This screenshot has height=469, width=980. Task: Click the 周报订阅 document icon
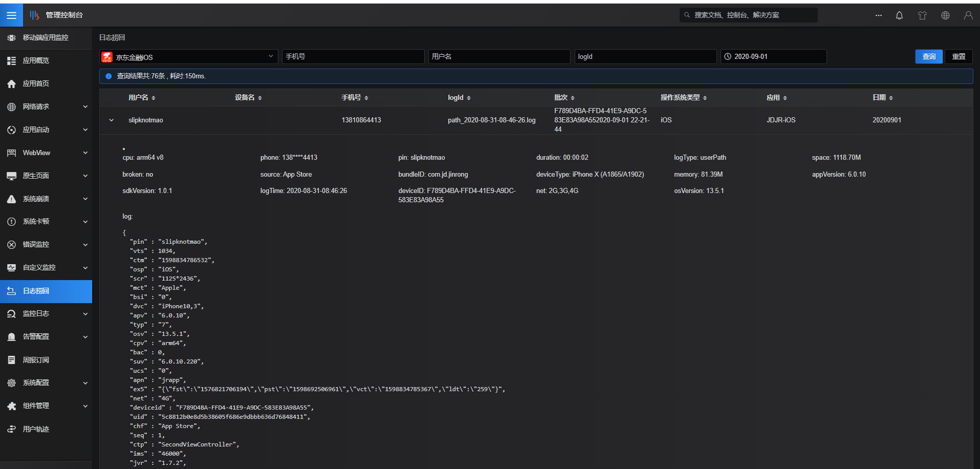tap(11, 360)
